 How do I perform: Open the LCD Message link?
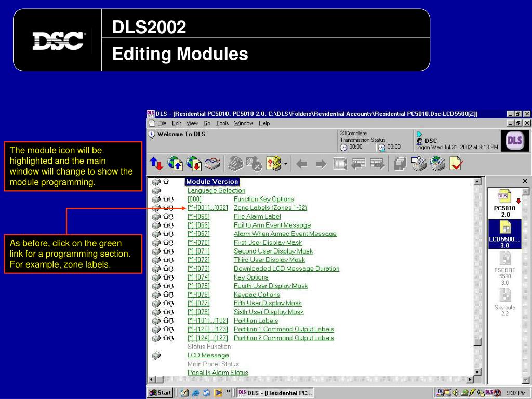point(208,355)
